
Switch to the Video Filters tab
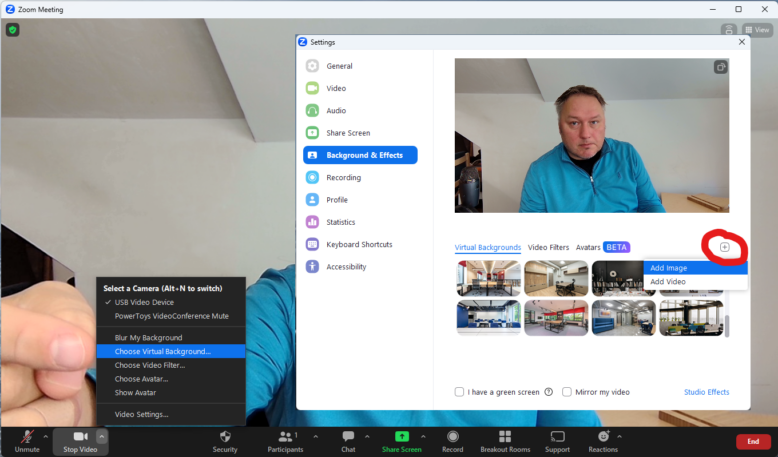coord(548,247)
